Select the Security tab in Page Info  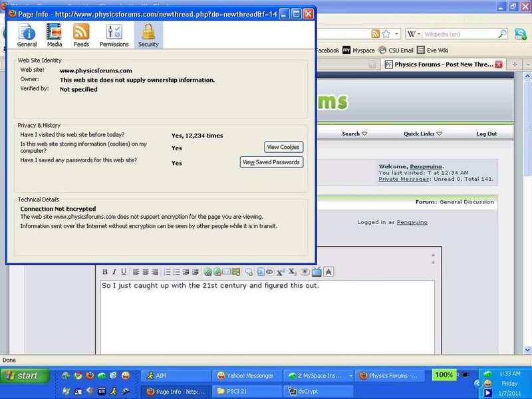(x=148, y=35)
